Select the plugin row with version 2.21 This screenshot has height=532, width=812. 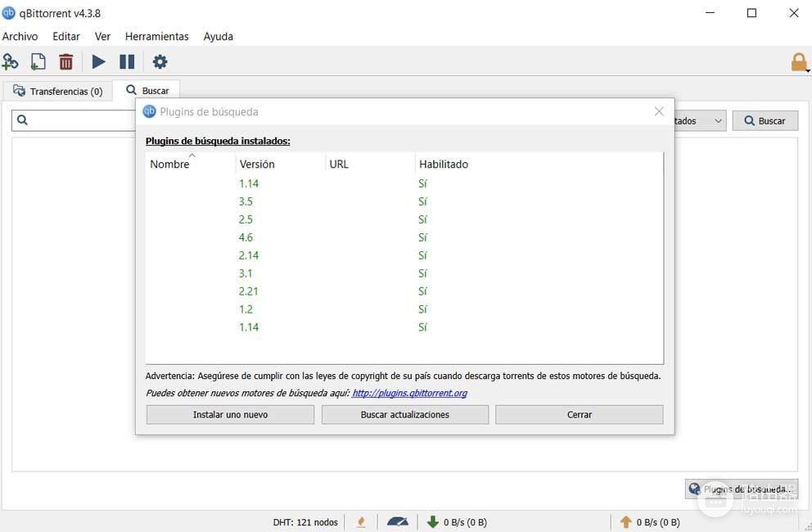404,291
